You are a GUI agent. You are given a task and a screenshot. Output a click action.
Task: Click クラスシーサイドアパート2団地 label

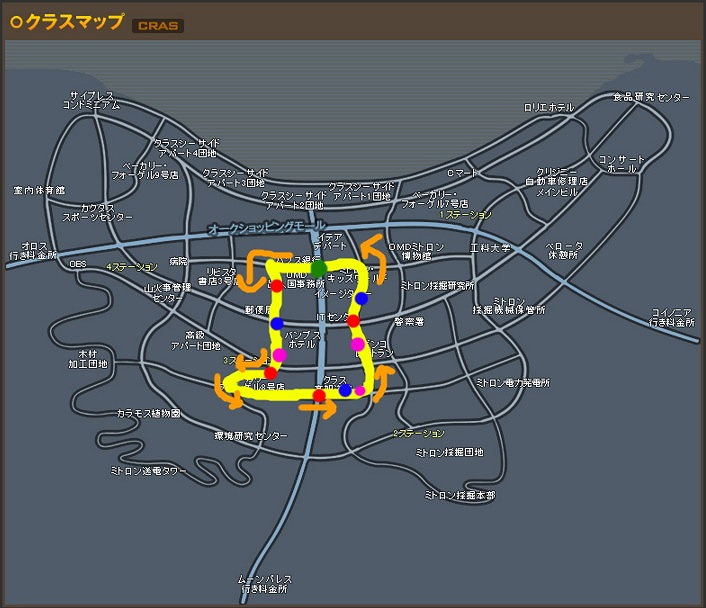pos(294,200)
